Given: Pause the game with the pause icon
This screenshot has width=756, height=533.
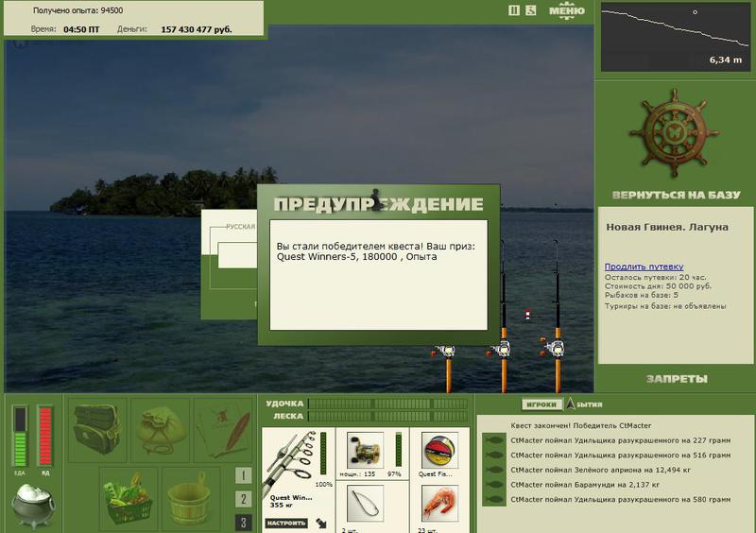Looking at the screenshot, I should pyautogui.click(x=514, y=10).
